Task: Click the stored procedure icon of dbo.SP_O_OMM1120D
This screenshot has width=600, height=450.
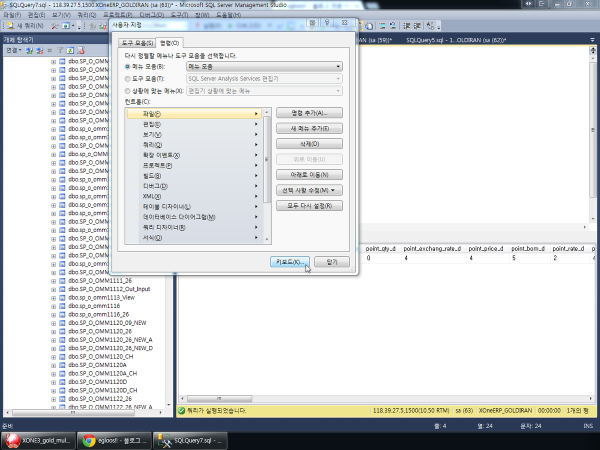Action: pyautogui.click(x=62, y=382)
